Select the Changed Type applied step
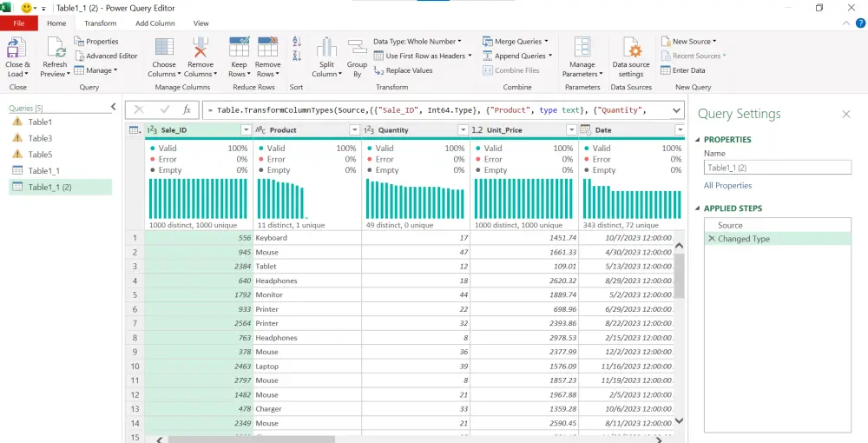Viewport: 868px width, 443px height. pos(777,239)
